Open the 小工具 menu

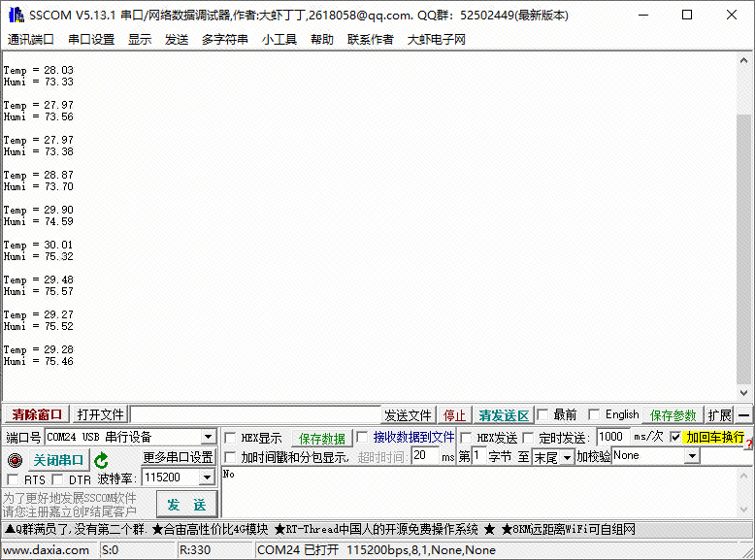(279, 40)
